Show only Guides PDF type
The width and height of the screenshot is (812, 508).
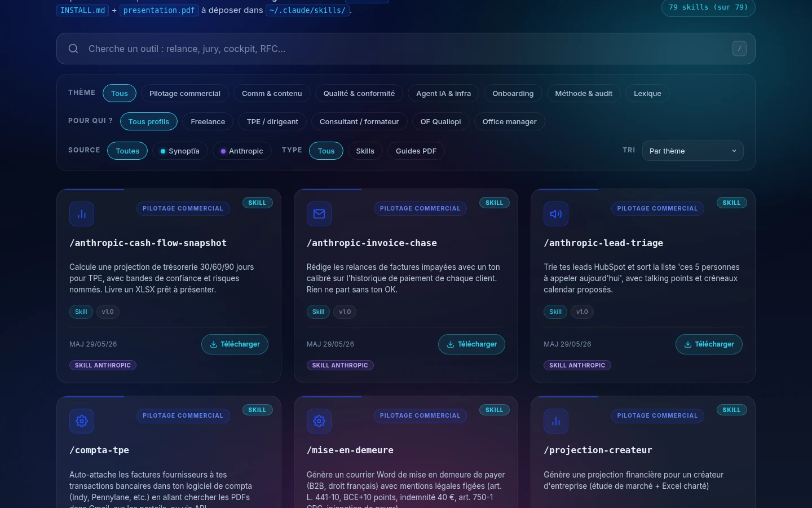click(416, 151)
